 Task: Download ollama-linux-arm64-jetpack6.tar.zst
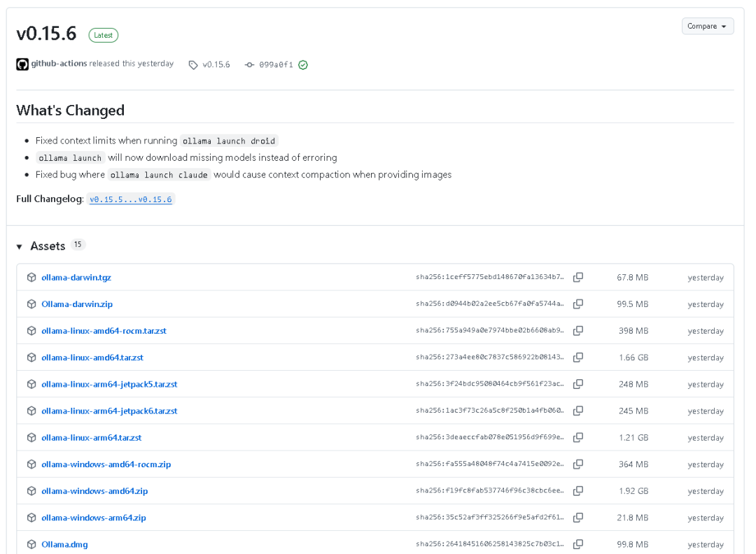click(x=109, y=411)
